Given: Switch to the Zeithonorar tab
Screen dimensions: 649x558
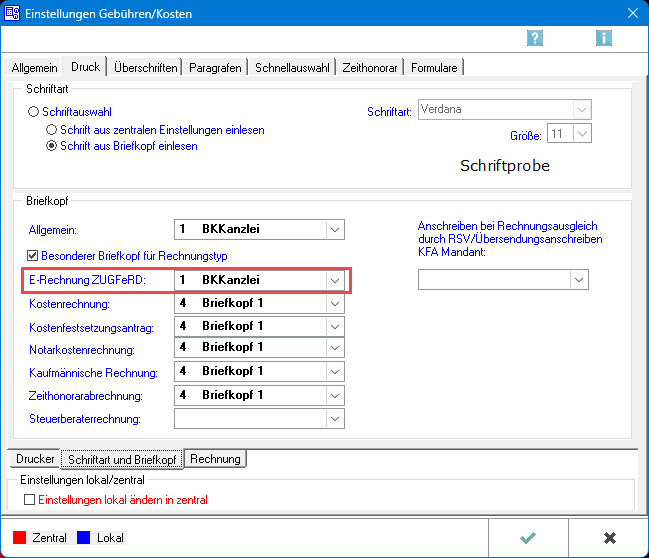Looking at the screenshot, I should tap(370, 68).
